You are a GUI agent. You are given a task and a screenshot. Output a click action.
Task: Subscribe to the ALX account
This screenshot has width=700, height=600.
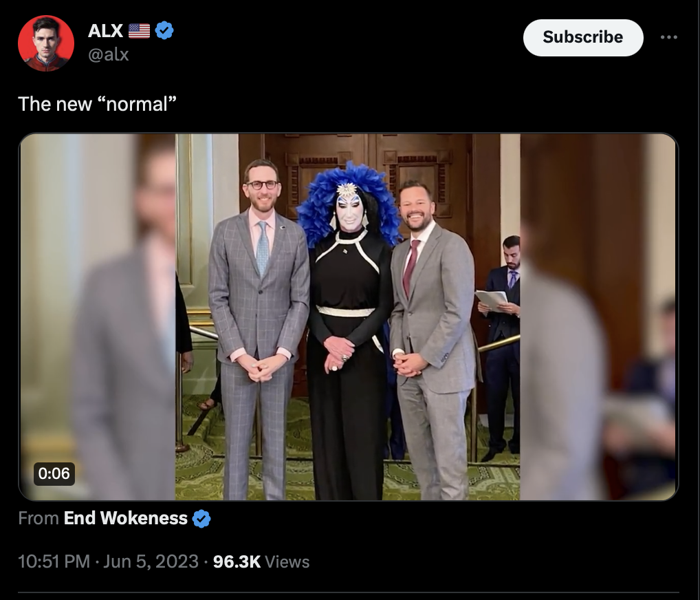pyautogui.click(x=583, y=38)
